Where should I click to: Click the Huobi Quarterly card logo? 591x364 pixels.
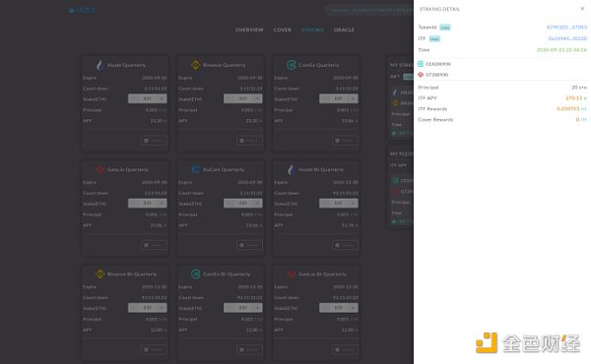[x=100, y=65]
